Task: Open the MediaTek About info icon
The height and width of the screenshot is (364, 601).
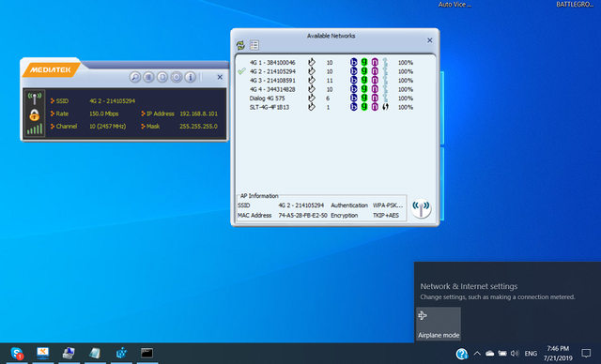Action: point(190,77)
